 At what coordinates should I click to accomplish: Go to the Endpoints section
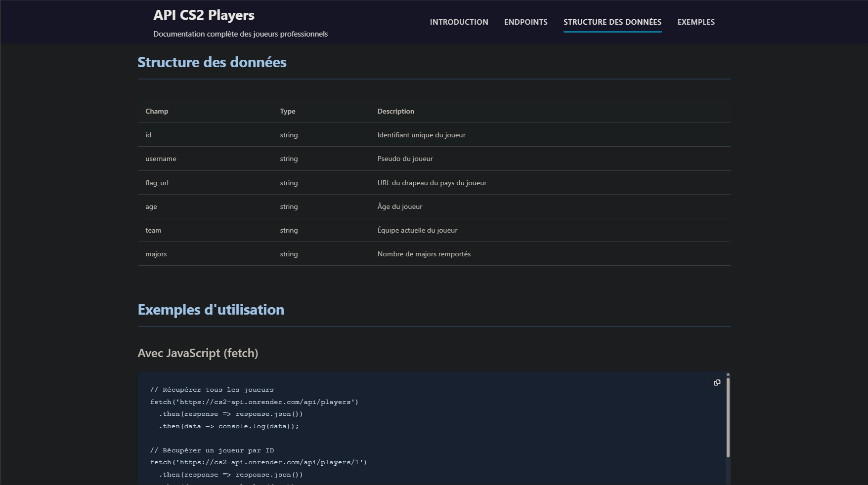pos(525,22)
